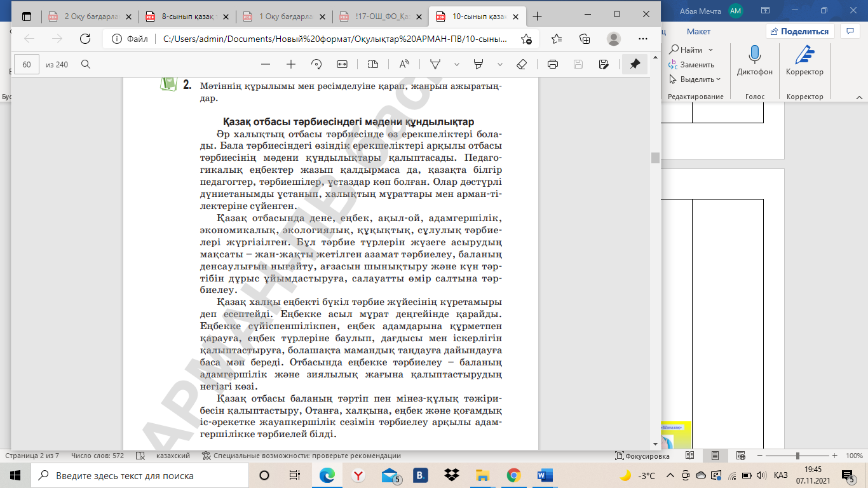This screenshot has width=868, height=488.
Task: Click the Заменить replace button
Action: point(691,65)
